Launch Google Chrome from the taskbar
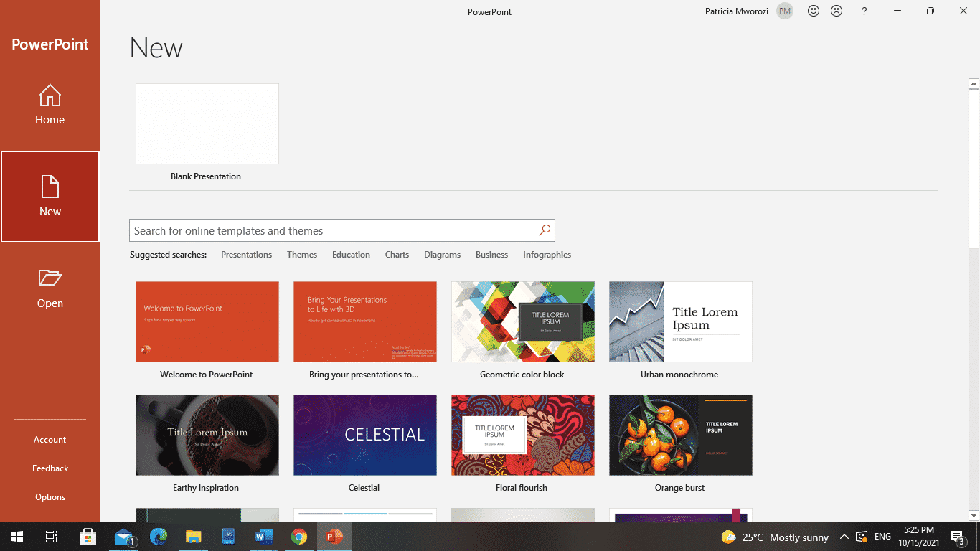Image resolution: width=980 pixels, height=551 pixels. pos(299,537)
